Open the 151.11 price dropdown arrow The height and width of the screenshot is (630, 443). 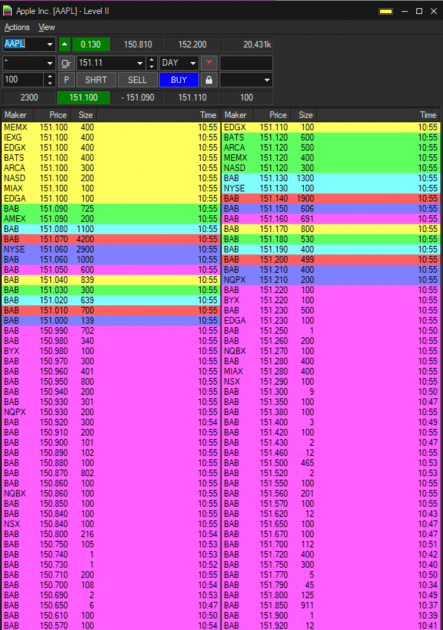140,63
